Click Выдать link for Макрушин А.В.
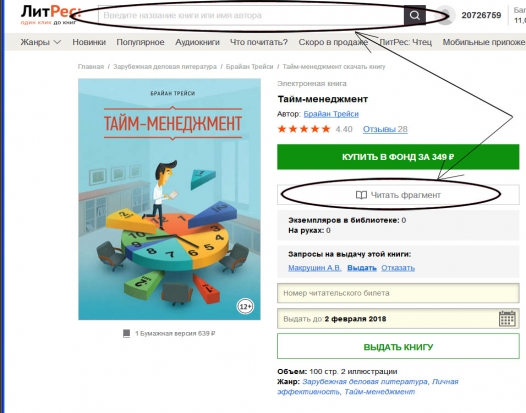This screenshot has height=413, width=526. [362, 268]
